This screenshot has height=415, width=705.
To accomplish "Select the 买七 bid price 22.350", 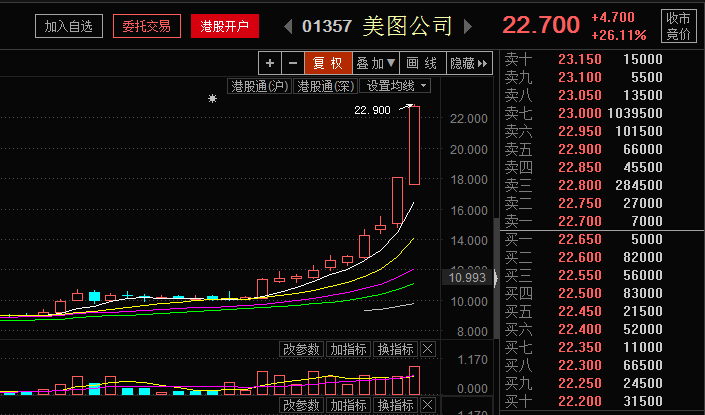I will pyautogui.click(x=580, y=347).
